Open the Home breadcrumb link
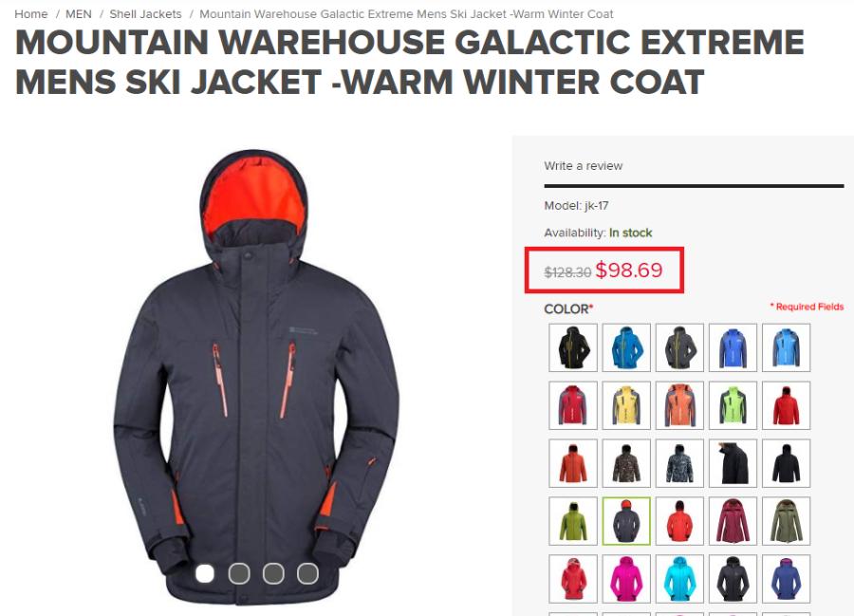The height and width of the screenshot is (616, 854). tap(31, 14)
